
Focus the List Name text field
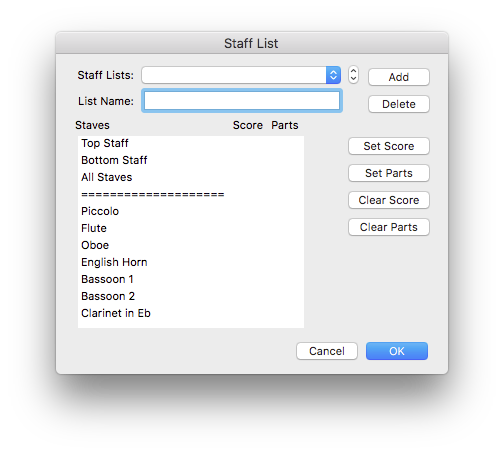click(x=242, y=101)
